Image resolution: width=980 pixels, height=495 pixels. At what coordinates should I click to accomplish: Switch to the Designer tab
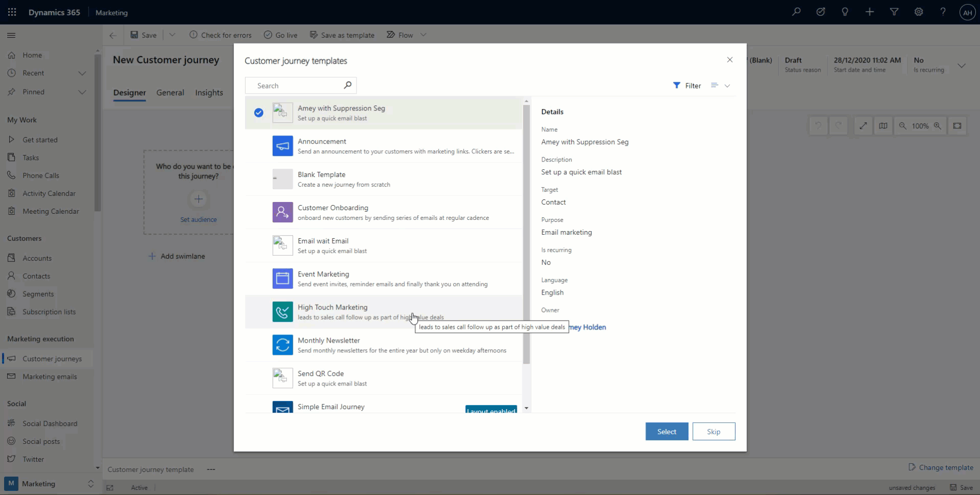pos(129,93)
